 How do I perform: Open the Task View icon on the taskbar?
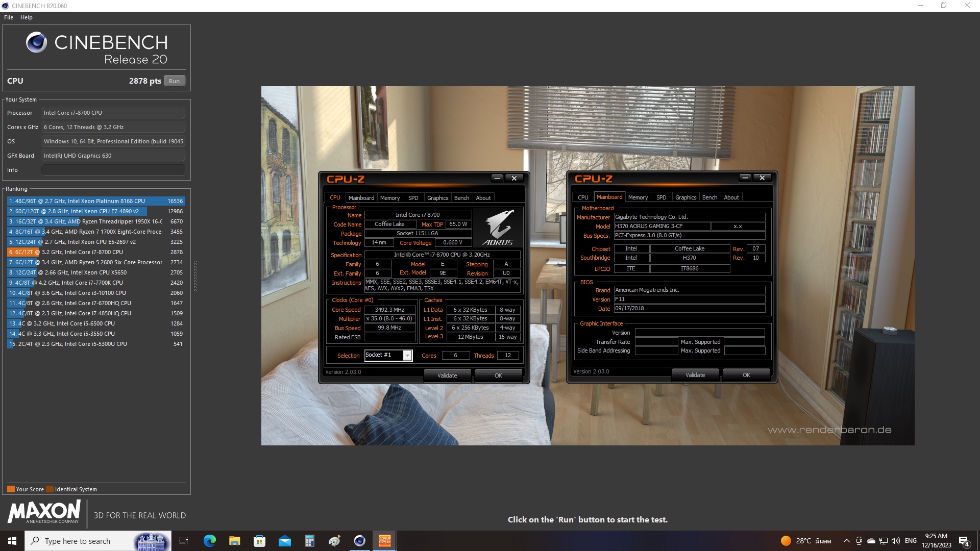(x=184, y=541)
